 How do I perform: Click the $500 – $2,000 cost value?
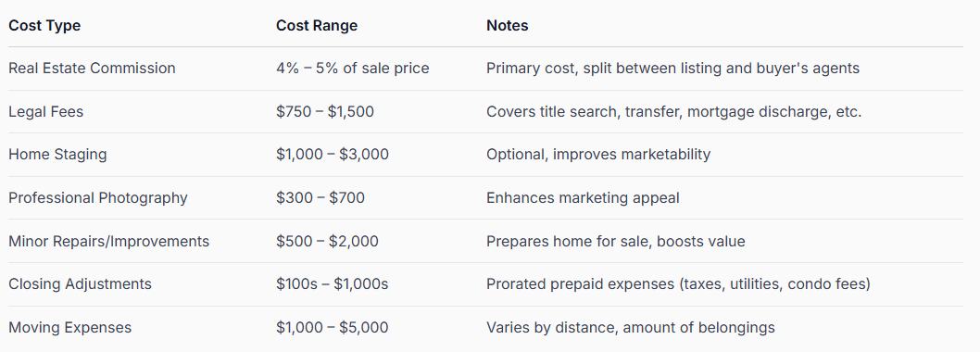328,242
